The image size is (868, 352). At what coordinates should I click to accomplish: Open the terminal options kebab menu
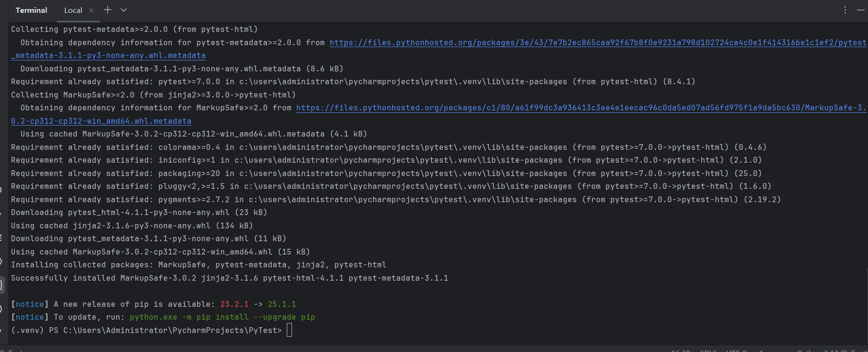click(x=845, y=10)
